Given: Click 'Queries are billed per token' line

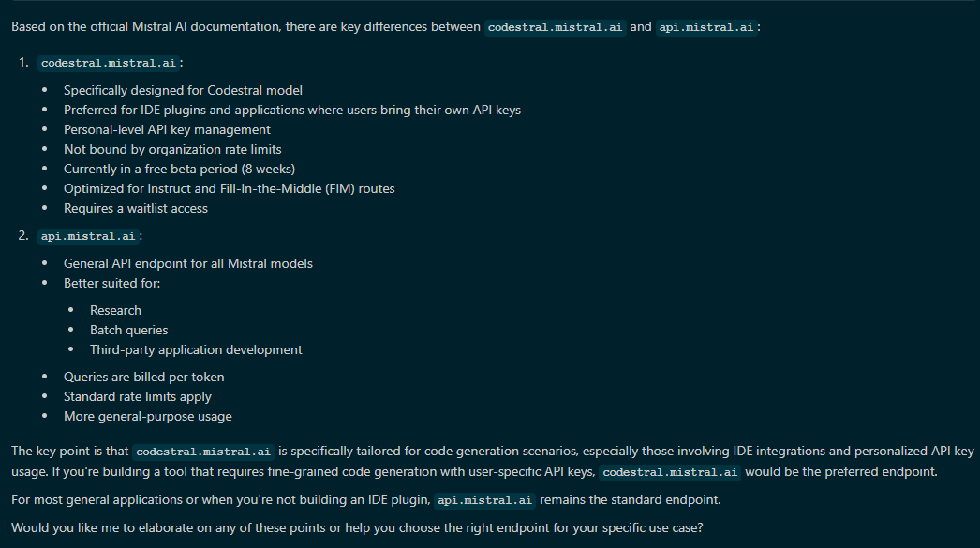Looking at the screenshot, I should click(x=143, y=378).
